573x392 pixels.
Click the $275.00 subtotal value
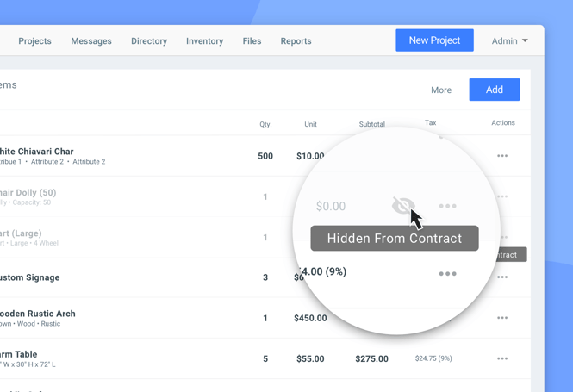point(371,358)
